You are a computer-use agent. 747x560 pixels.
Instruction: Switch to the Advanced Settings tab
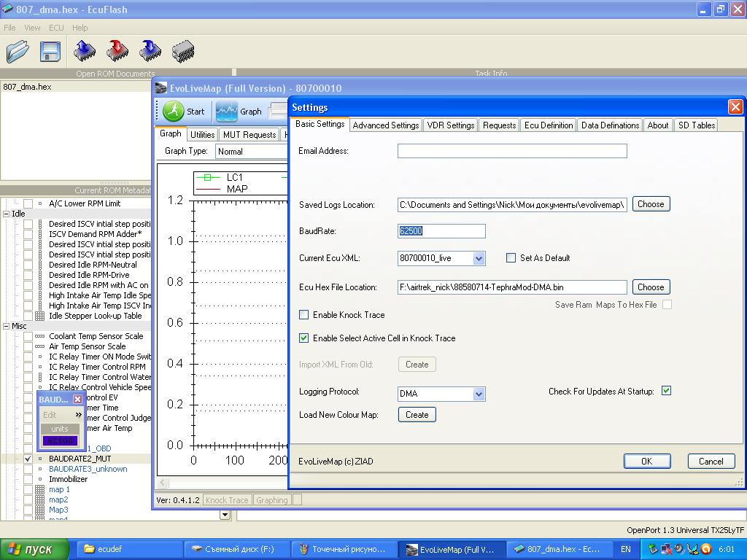(385, 125)
